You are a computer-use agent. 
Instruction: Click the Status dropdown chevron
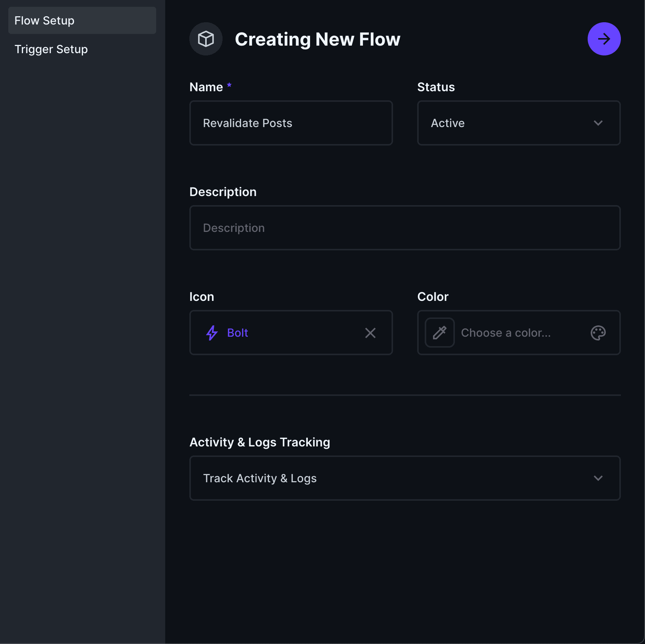pyautogui.click(x=598, y=123)
